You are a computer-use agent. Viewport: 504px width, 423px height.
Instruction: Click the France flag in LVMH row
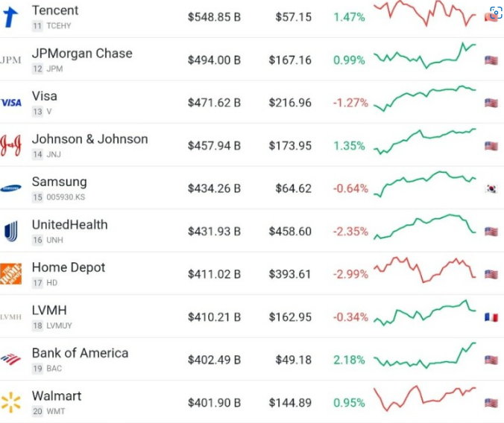click(491, 317)
